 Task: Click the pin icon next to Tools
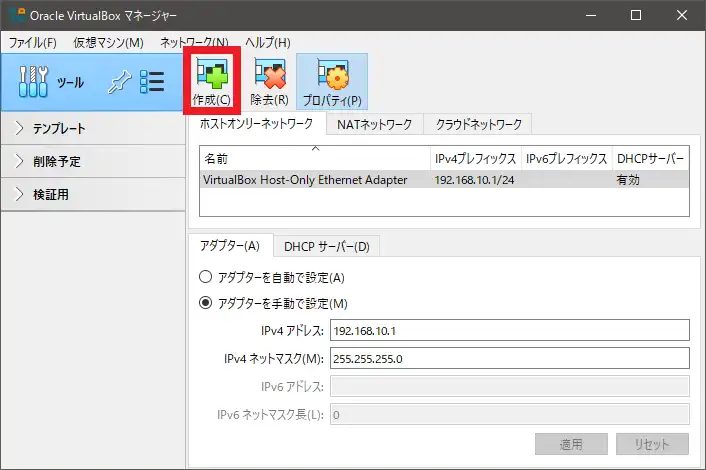click(x=120, y=82)
